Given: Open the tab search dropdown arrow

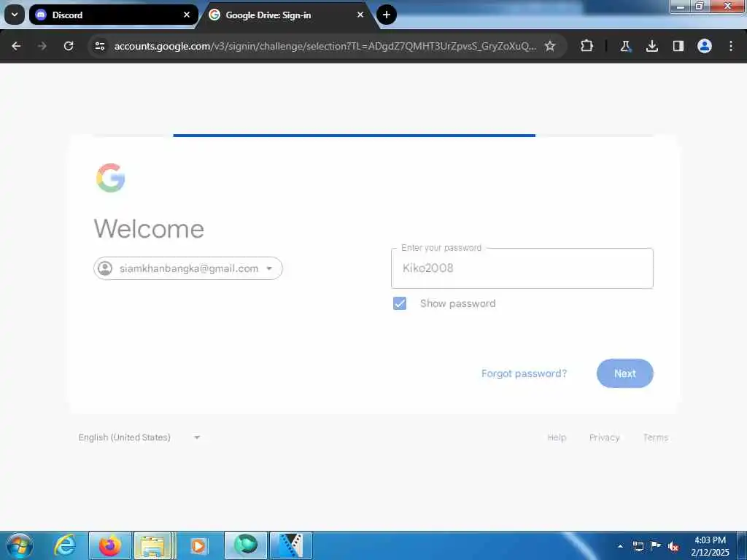Looking at the screenshot, I should (15, 15).
